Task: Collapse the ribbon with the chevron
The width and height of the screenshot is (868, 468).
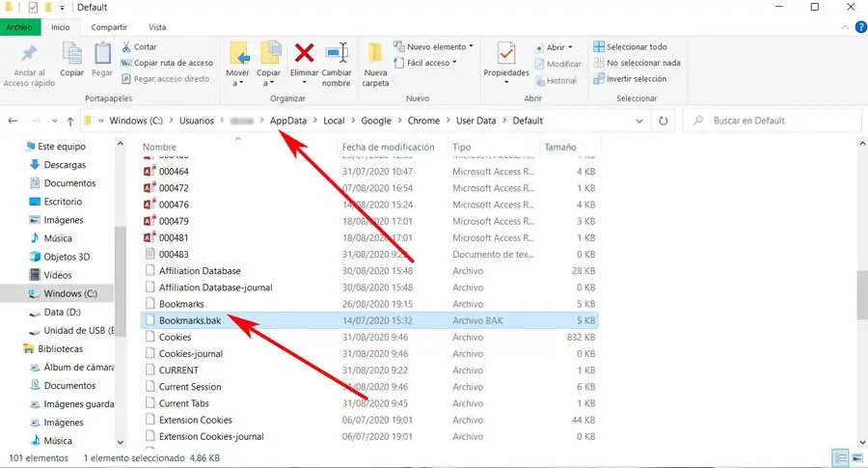Action: click(845, 27)
